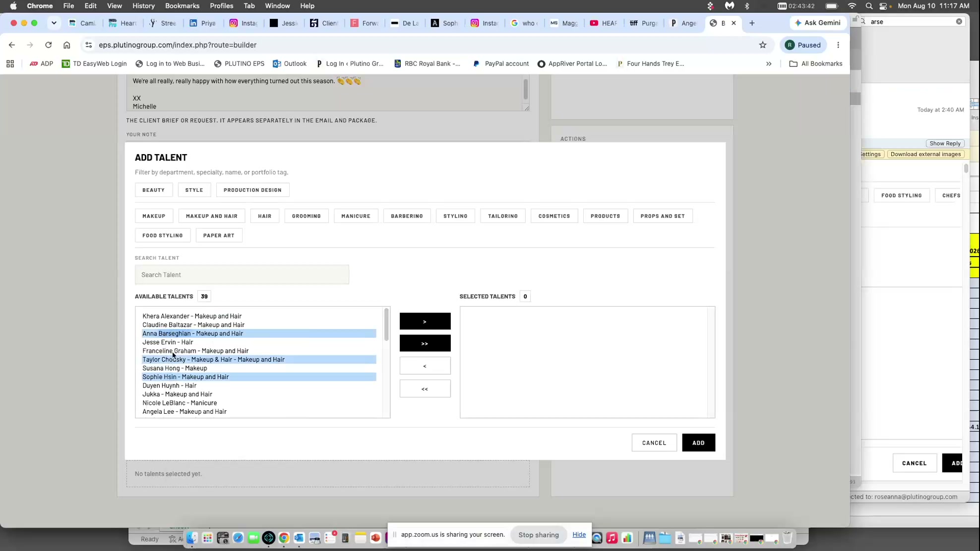This screenshot has width=980, height=551.
Task: Open Finder from the dock
Action: (x=192, y=538)
